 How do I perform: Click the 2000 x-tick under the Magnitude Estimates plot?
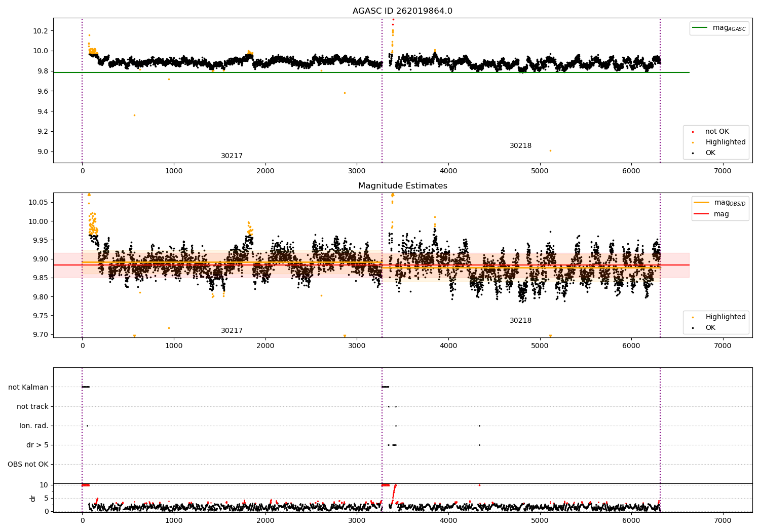click(265, 346)
